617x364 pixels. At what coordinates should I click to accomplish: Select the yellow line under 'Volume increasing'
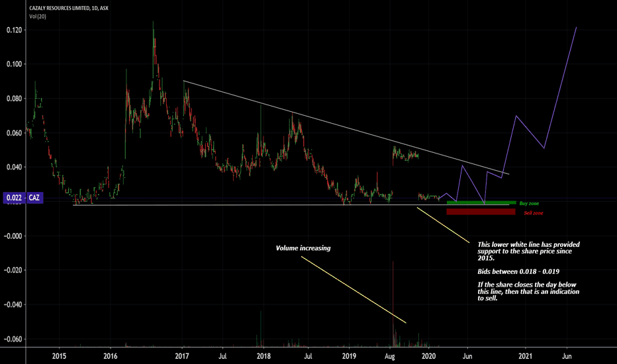click(x=354, y=290)
